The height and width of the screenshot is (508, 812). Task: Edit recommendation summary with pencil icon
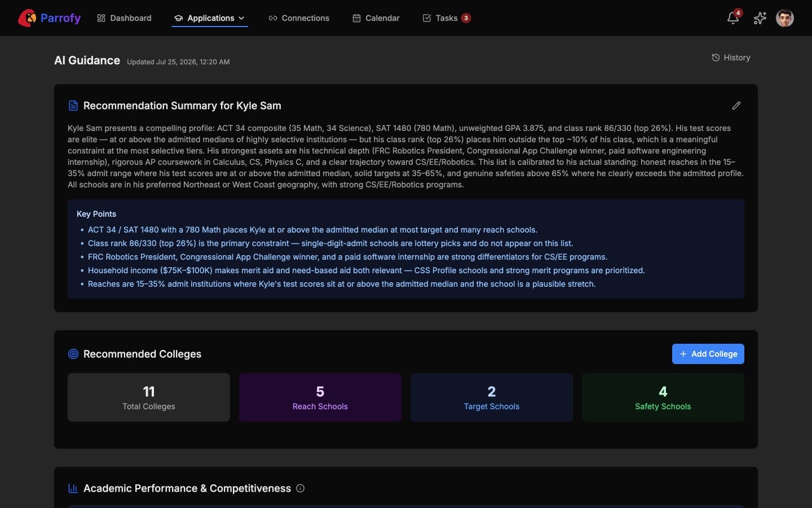[x=736, y=106]
